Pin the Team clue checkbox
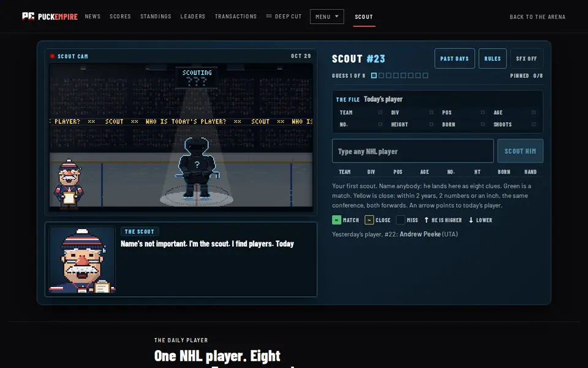Image resolution: width=588 pixels, height=368 pixels. tap(380, 112)
